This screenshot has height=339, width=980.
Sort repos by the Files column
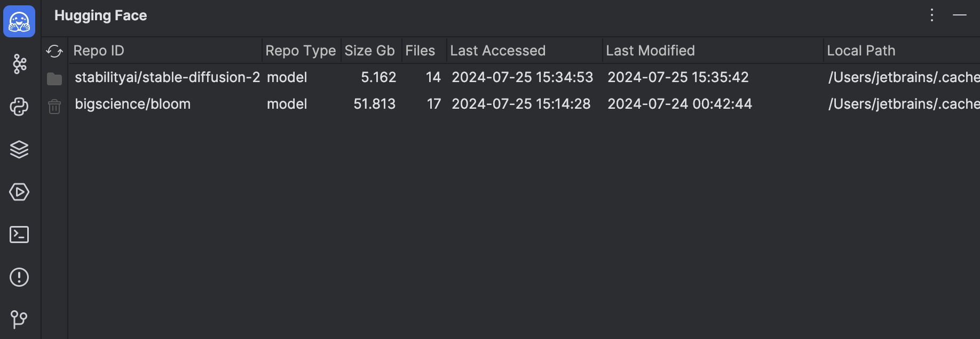[421, 50]
